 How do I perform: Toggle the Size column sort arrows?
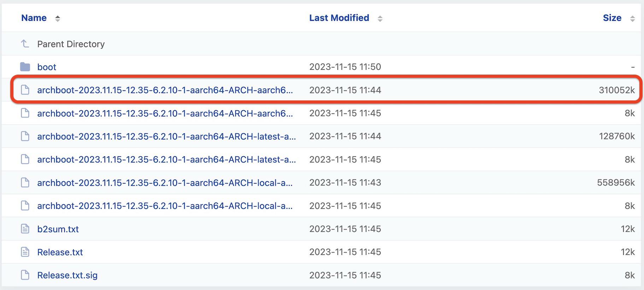tap(632, 18)
